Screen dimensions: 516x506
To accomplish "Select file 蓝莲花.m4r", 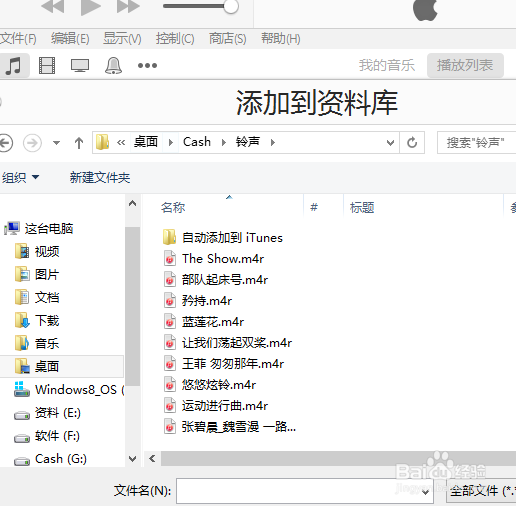I will (203, 322).
